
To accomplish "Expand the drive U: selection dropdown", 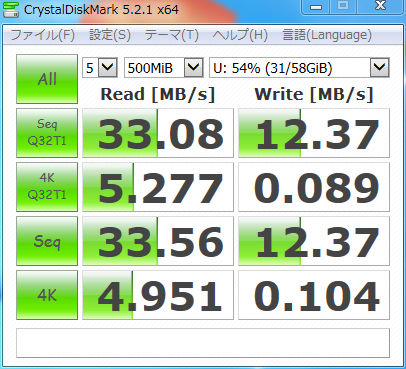I will pyautogui.click(x=380, y=68).
